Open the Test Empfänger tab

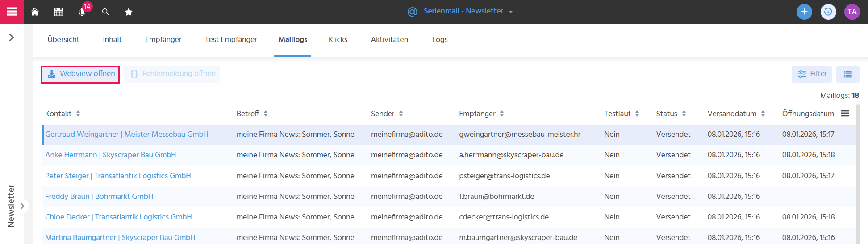(x=231, y=39)
